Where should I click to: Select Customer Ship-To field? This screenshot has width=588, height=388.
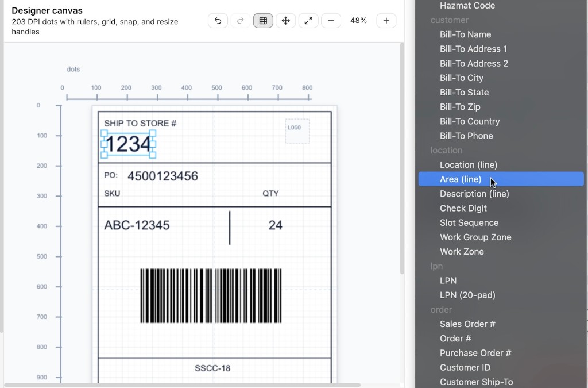pyautogui.click(x=501, y=382)
